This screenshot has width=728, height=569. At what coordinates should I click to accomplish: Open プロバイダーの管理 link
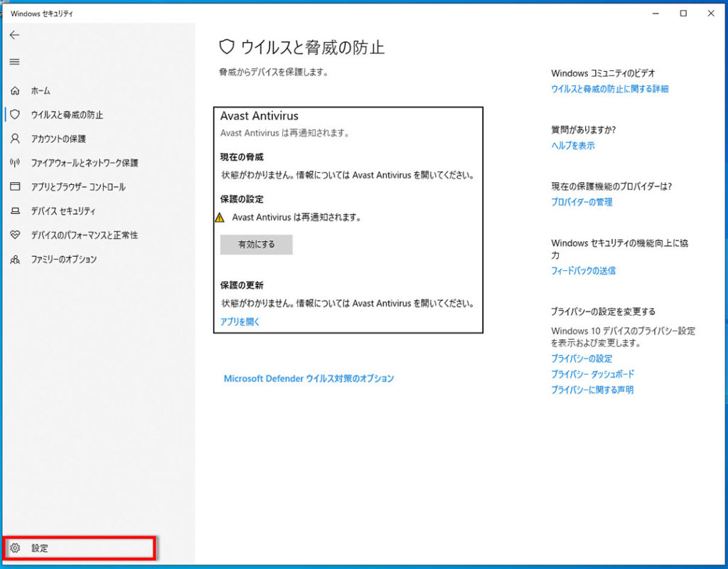click(582, 202)
